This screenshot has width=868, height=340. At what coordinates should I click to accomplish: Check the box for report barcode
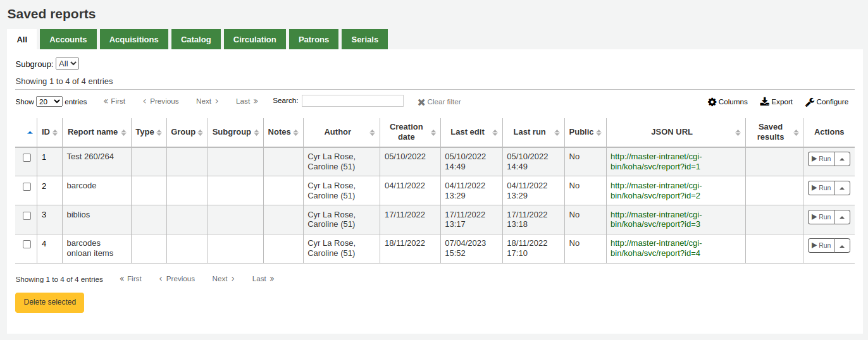pos(27,186)
